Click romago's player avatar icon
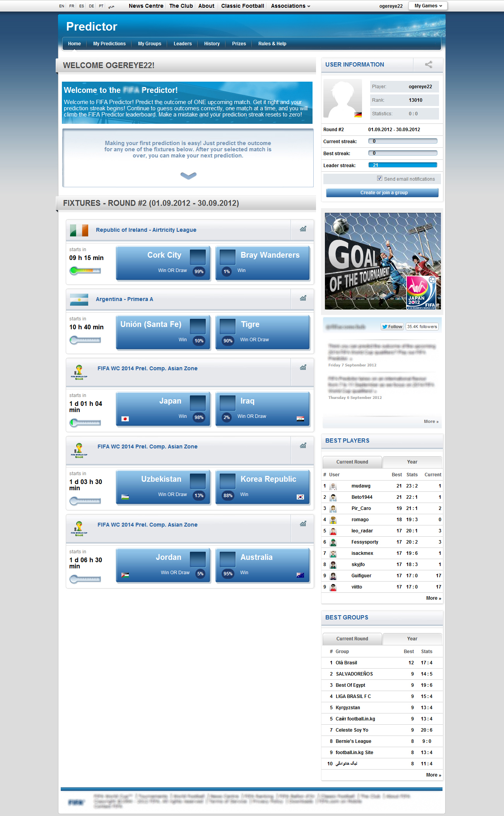 (x=333, y=520)
